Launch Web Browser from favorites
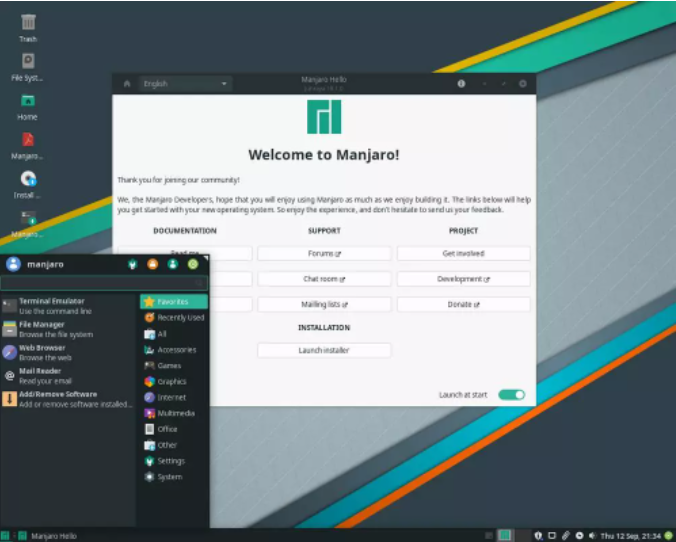 pyautogui.click(x=68, y=352)
